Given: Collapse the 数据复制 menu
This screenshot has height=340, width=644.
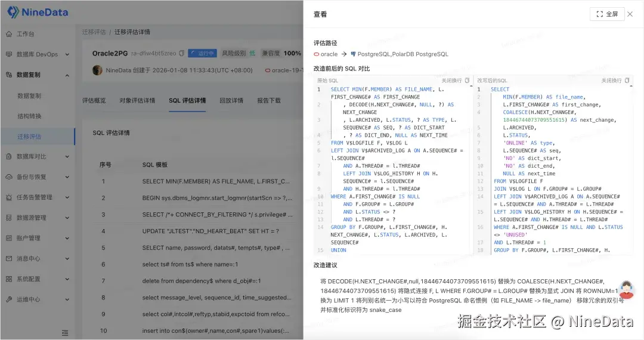Looking at the screenshot, I should point(67,75).
